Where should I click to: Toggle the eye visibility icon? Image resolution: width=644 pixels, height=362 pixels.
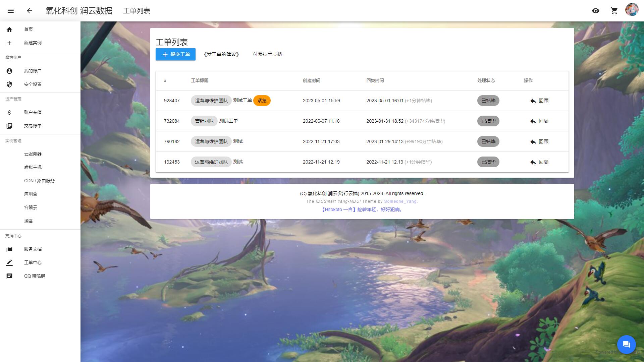pos(596,11)
